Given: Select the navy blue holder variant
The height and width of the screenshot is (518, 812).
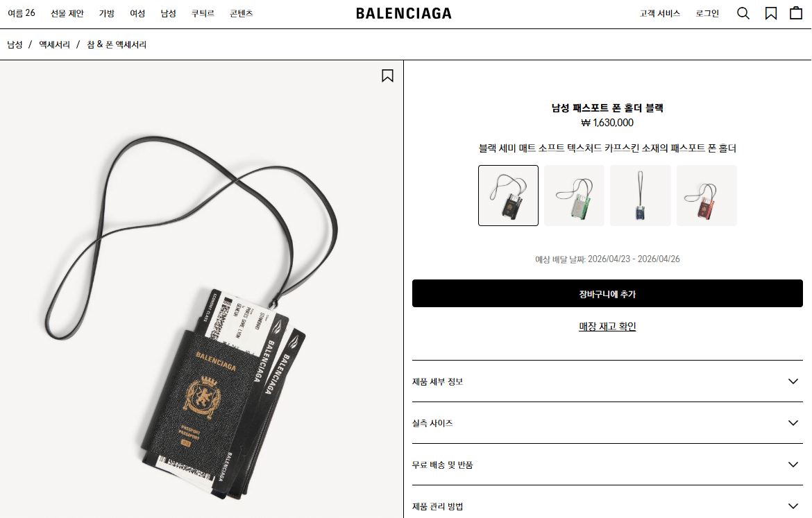Looking at the screenshot, I should pos(641,196).
